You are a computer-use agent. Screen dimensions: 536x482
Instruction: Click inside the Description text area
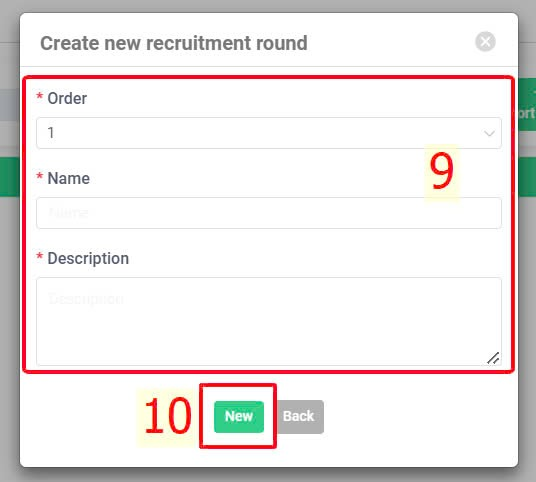[269, 321]
